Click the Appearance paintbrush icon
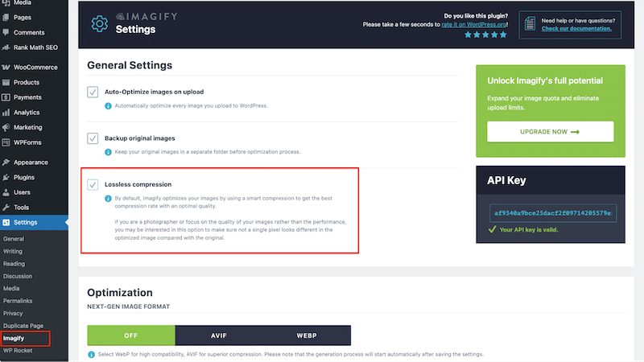 click(6, 162)
